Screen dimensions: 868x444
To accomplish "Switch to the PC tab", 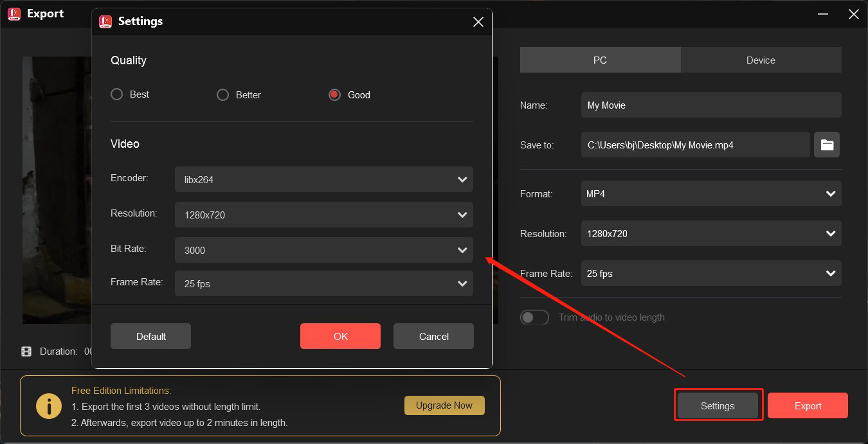I will click(600, 60).
